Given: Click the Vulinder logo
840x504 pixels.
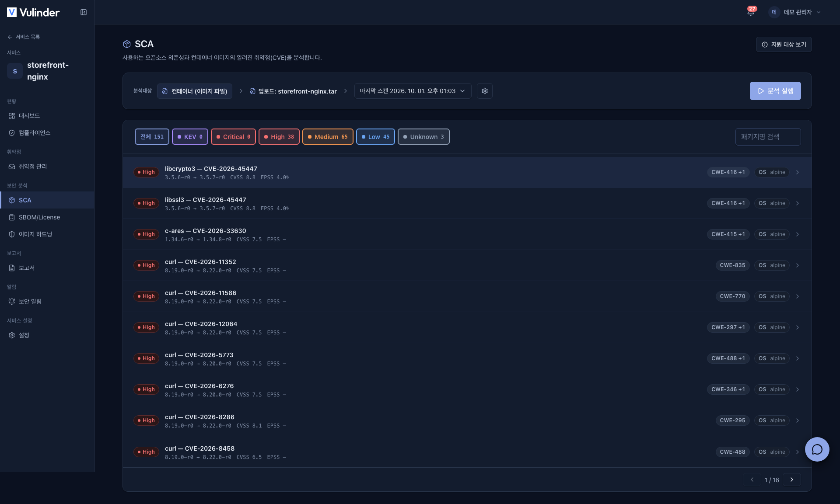Looking at the screenshot, I should [33, 12].
